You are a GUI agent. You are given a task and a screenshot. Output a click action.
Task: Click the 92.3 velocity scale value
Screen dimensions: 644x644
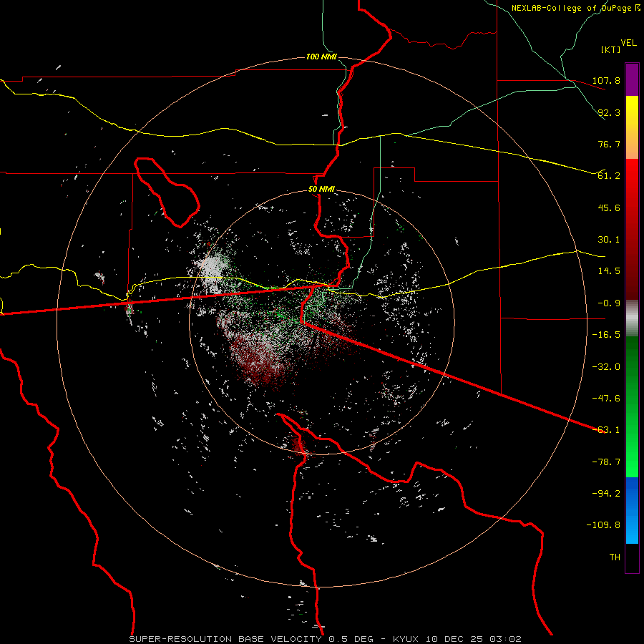pos(609,112)
